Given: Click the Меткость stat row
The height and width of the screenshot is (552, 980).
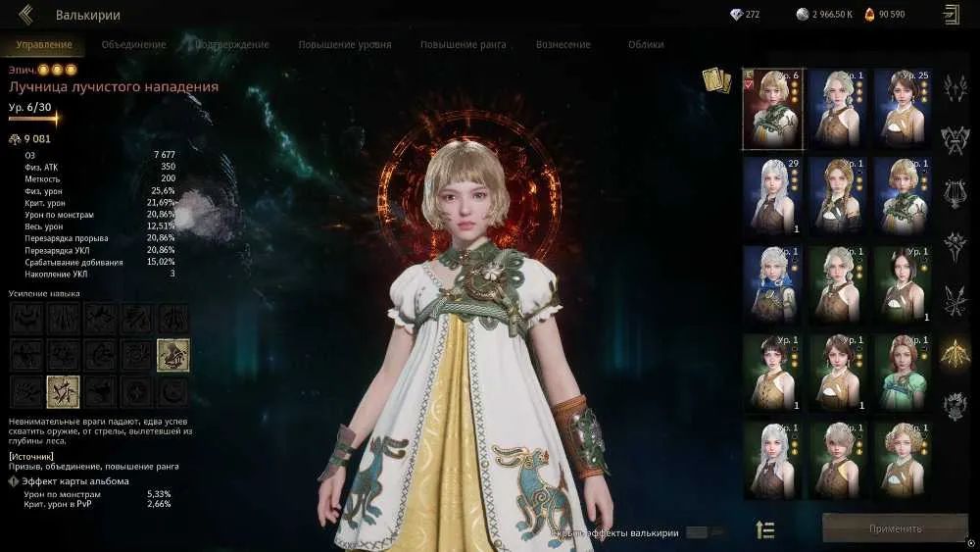Looking at the screenshot, I should (x=100, y=178).
